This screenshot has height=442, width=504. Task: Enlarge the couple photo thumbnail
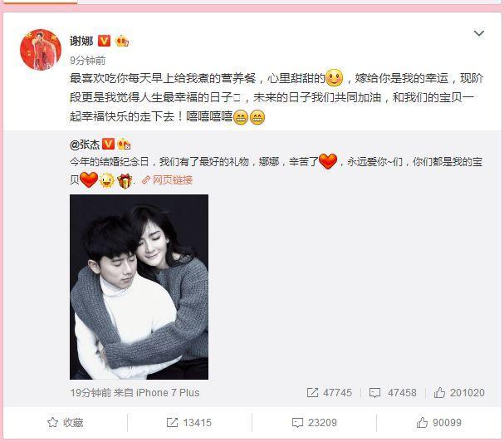(139, 287)
